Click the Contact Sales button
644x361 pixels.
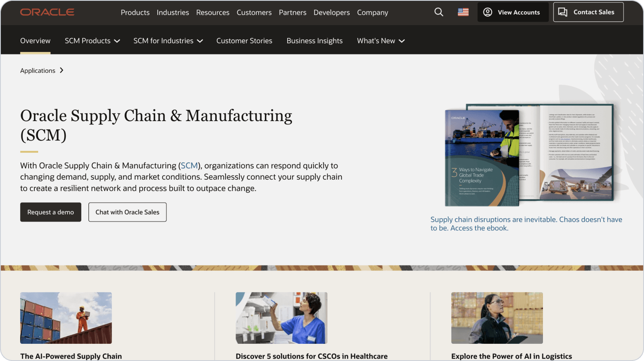(x=588, y=12)
